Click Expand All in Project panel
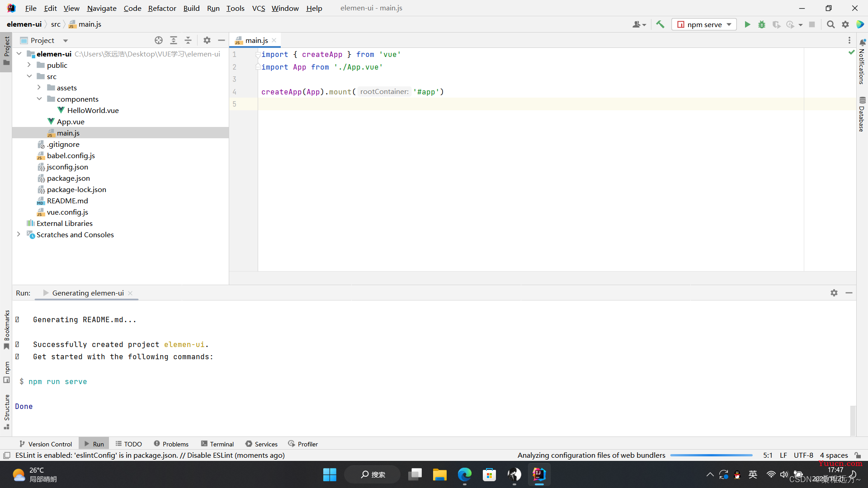This screenshot has width=868, height=488. 174,40
